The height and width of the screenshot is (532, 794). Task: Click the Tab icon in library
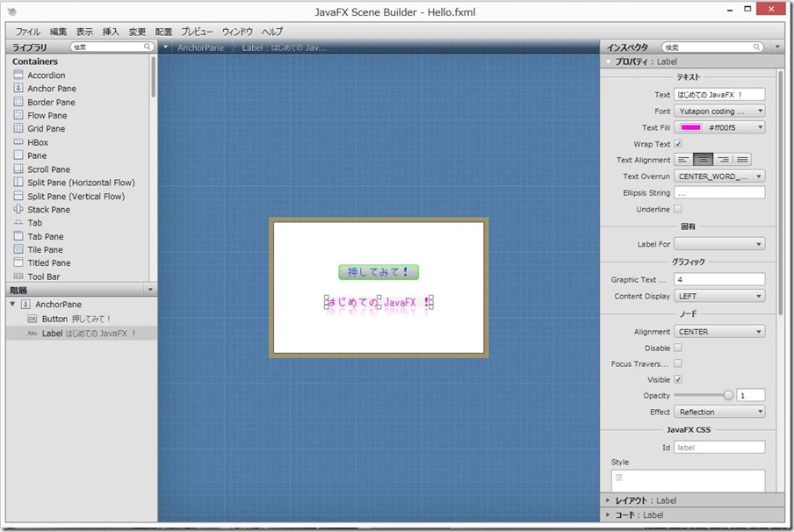click(18, 223)
